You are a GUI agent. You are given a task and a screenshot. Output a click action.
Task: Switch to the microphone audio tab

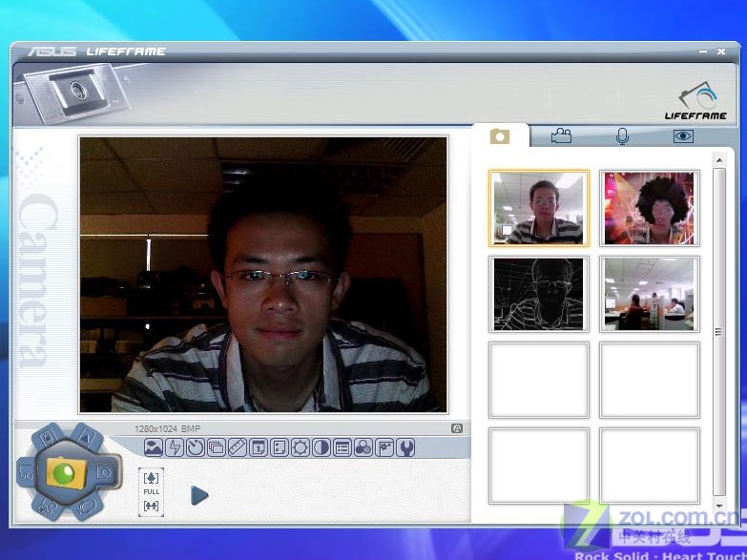point(622,136)
